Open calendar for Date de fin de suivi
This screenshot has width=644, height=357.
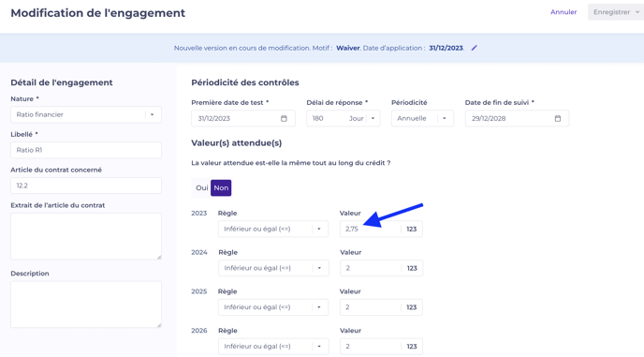coord(557,118)
